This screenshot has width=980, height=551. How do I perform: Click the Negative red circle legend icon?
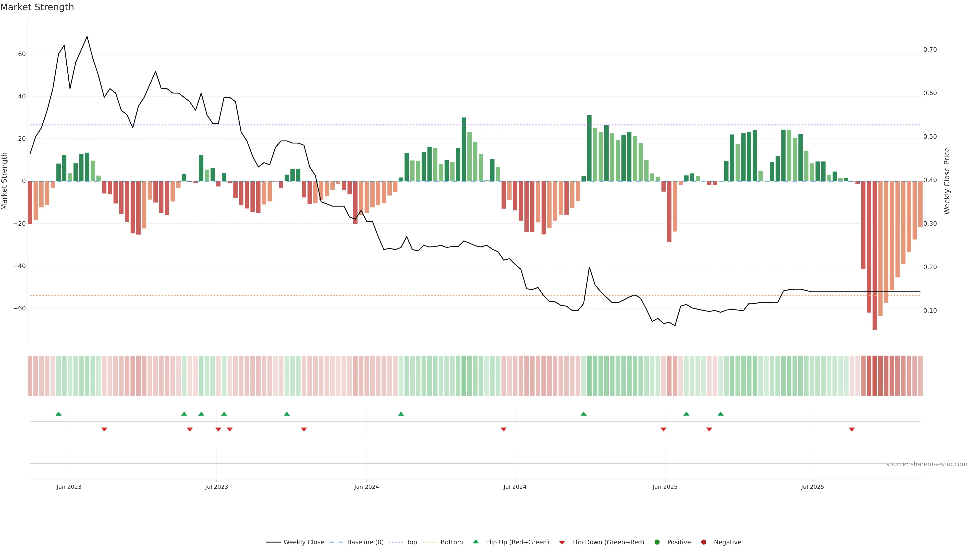tap(703, 542)
